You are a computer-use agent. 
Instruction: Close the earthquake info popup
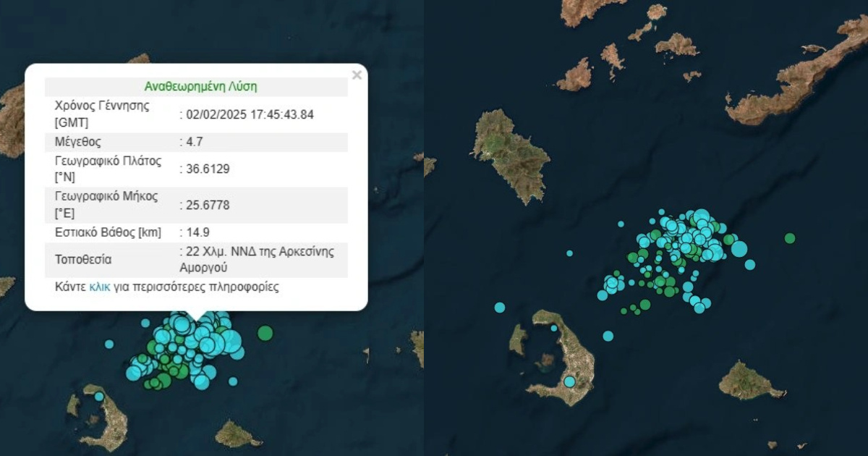click(356, 75)
